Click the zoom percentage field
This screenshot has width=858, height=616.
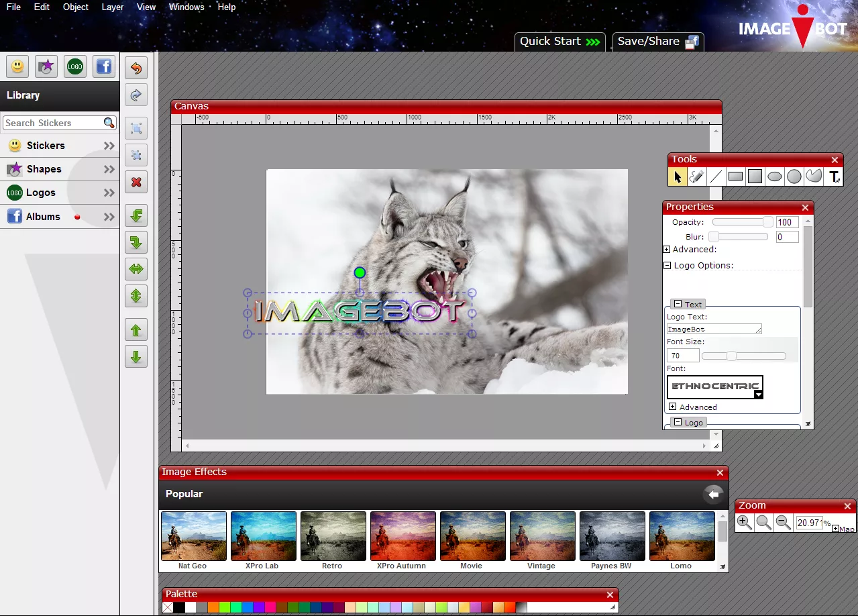coord(809,523)
